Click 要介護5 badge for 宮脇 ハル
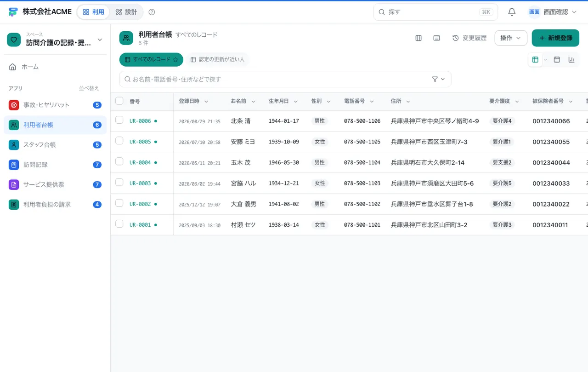This screenshot has width=588, height=372. (502, 183)
